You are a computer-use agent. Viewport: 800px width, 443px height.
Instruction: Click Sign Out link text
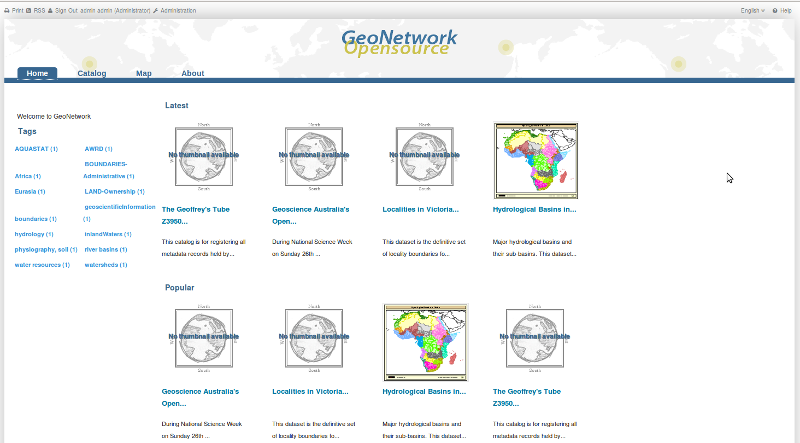pos(67,10)
